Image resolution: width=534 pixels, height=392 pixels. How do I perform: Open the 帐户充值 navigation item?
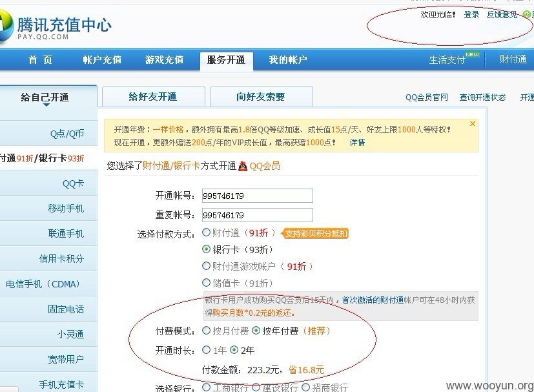102,60
